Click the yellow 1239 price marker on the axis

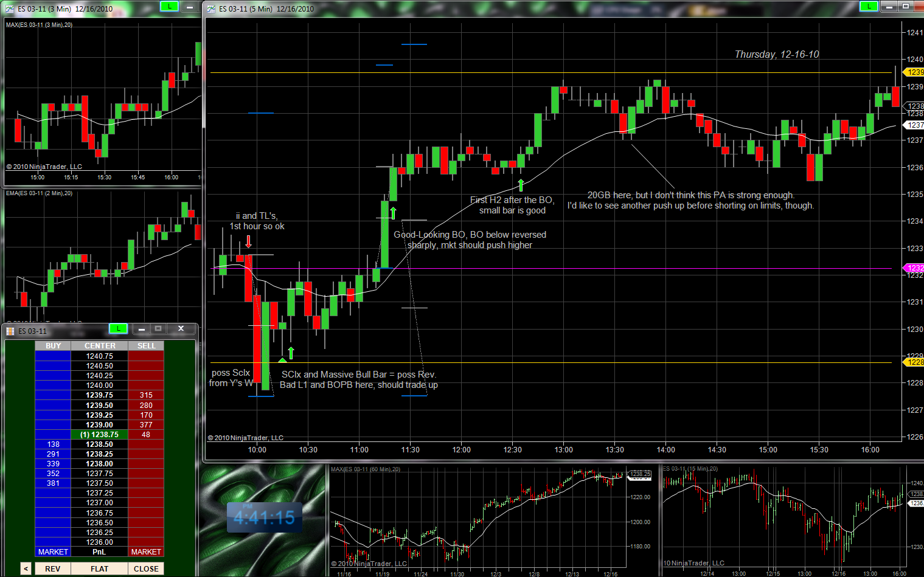pos(914,72)
